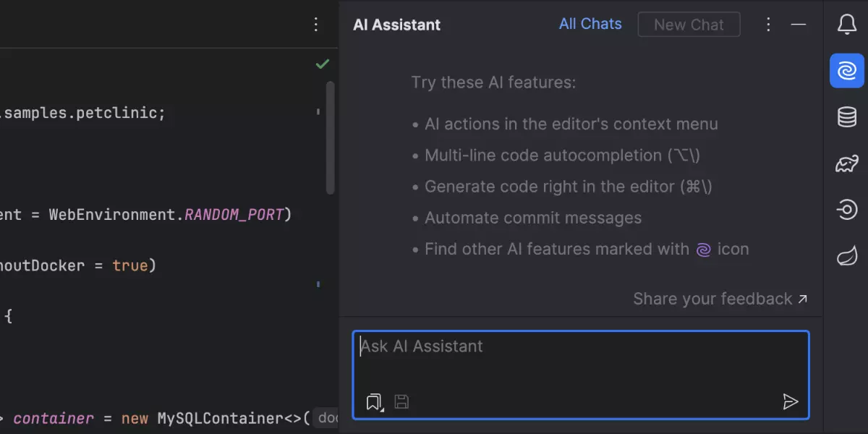This screenshot has height=434, width=868.
Task: Click RANDOM_PORT in the code editor
Action: [x=234, y=215]
